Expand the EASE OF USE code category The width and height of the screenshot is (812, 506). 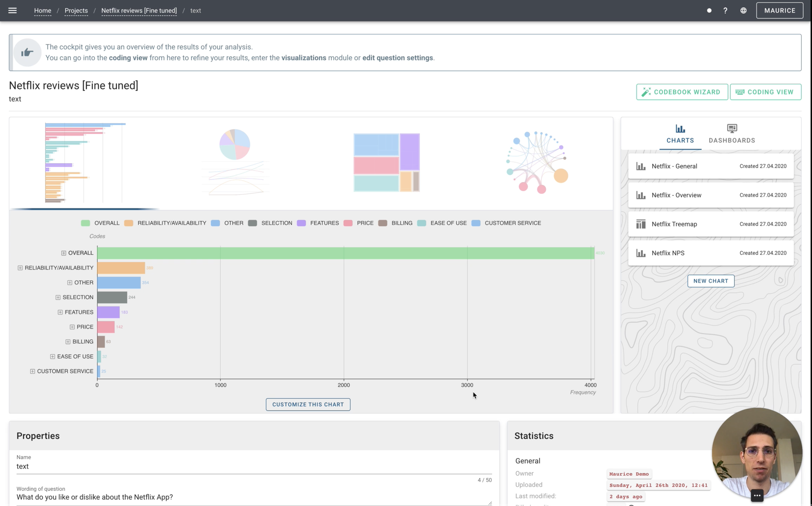[x=52, y=356]
